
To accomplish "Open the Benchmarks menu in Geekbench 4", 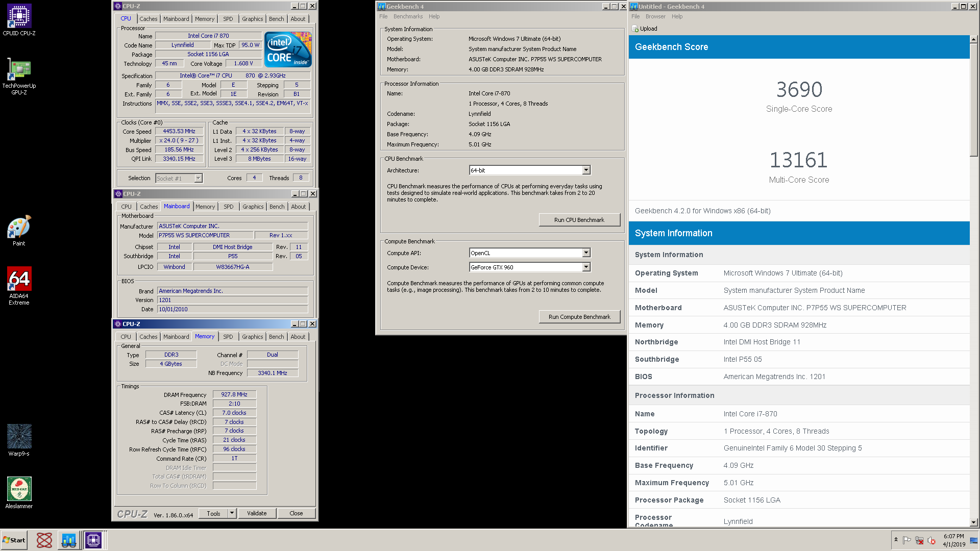I will tap(408, 16).
